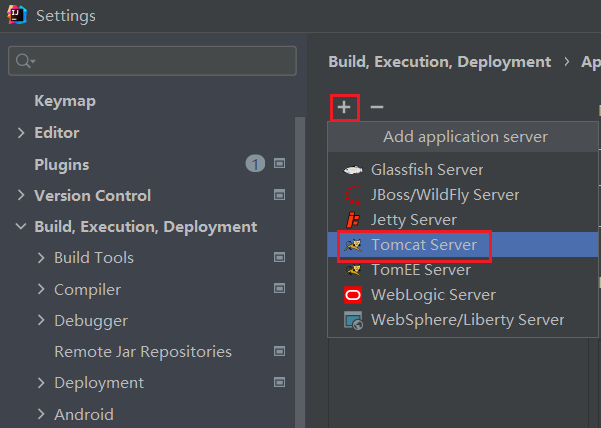Click the project-level icon beside Deployment
This screenshot has height=428, width=601.
click(x=279, y=382)
